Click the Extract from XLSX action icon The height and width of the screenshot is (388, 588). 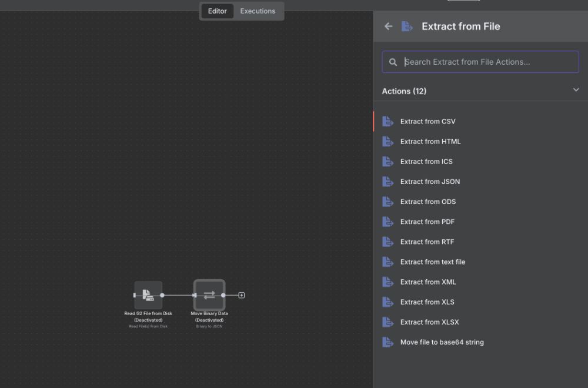click(387, 322)
